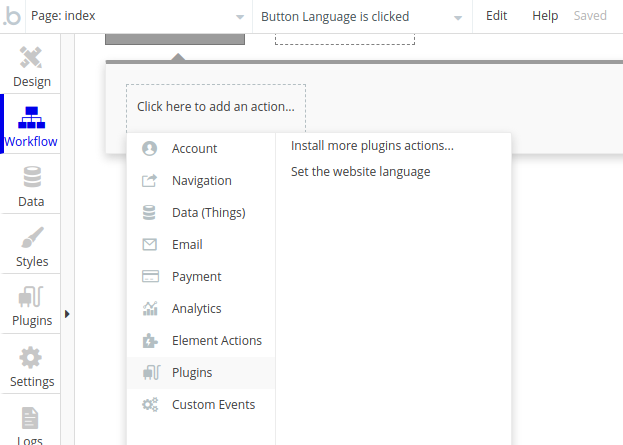Open the Logs document icon

tap(30, 418)
